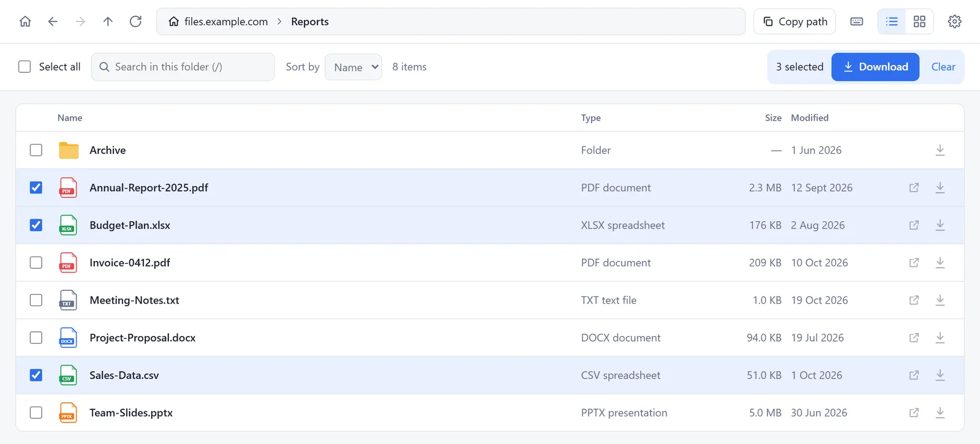Click the Modified column header
Image resolution: width=980 pixels, height=444 pixels.
pos(810,118)
